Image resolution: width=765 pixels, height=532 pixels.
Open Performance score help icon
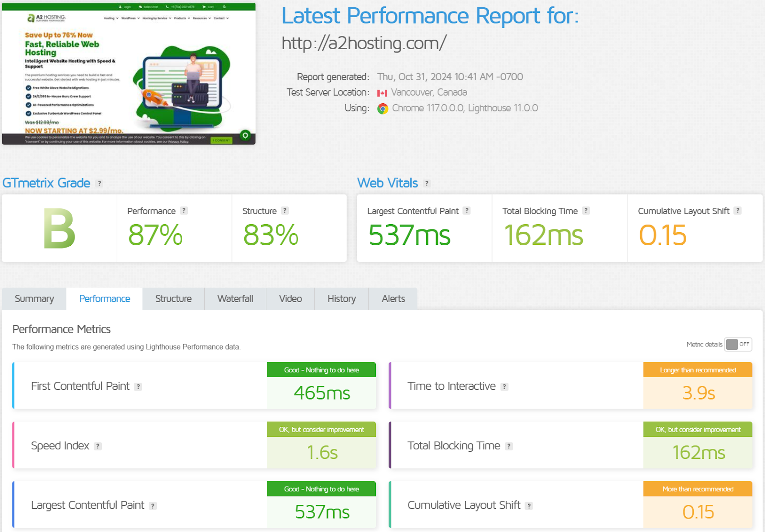(184, 210)
